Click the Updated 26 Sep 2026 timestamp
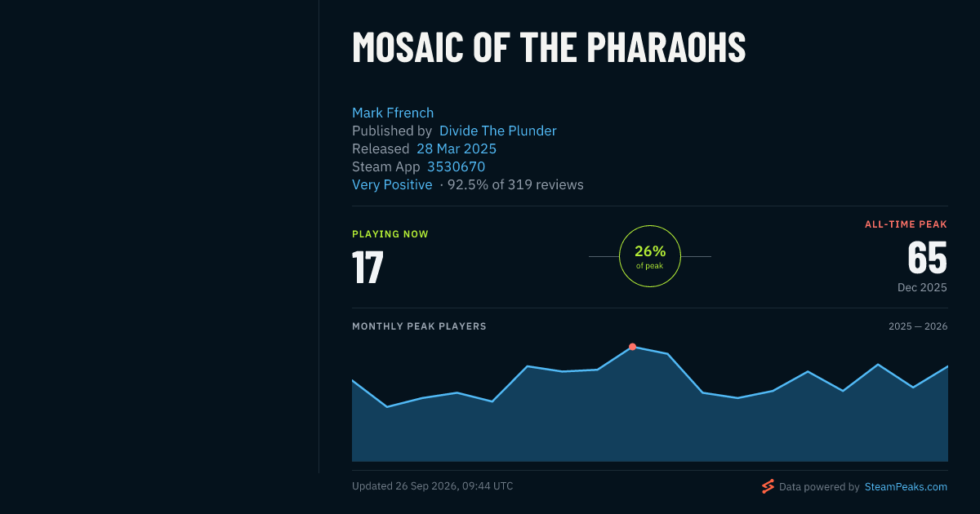This screenshot has height=514, width=980. (x=433, y=486)
